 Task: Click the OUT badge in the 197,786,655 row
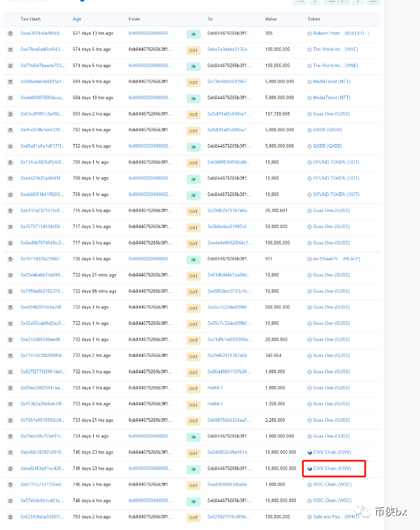193,114
